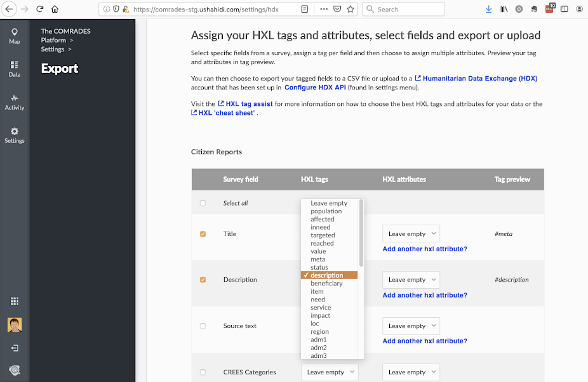Click the user avatar in sidebar
Screen dimensions: 588x382
tap(15, 325)
